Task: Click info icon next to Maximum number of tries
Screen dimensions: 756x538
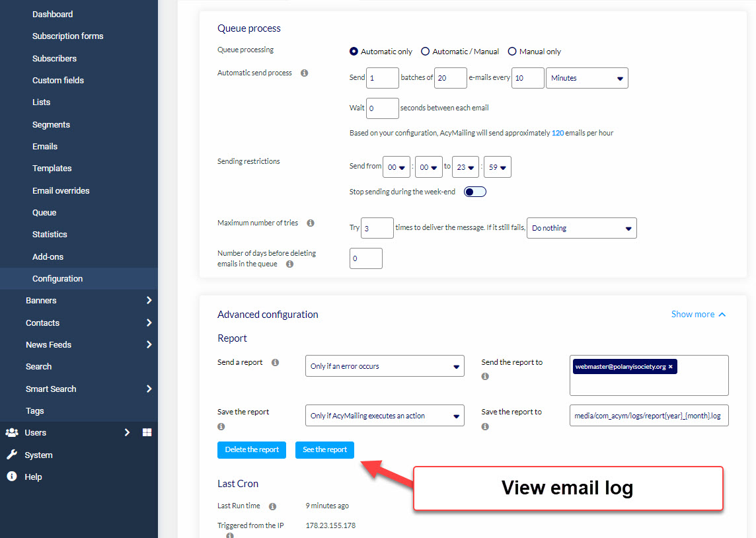Action: [x=311, y=223]
